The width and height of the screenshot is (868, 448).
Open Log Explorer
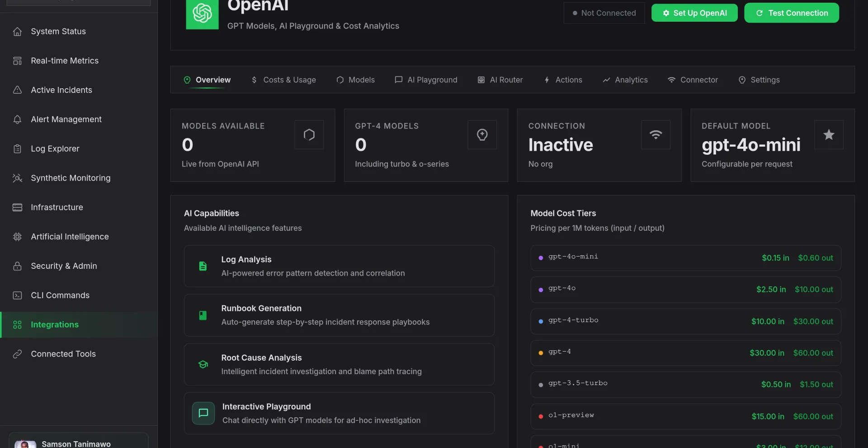click(x=79, y=149)
